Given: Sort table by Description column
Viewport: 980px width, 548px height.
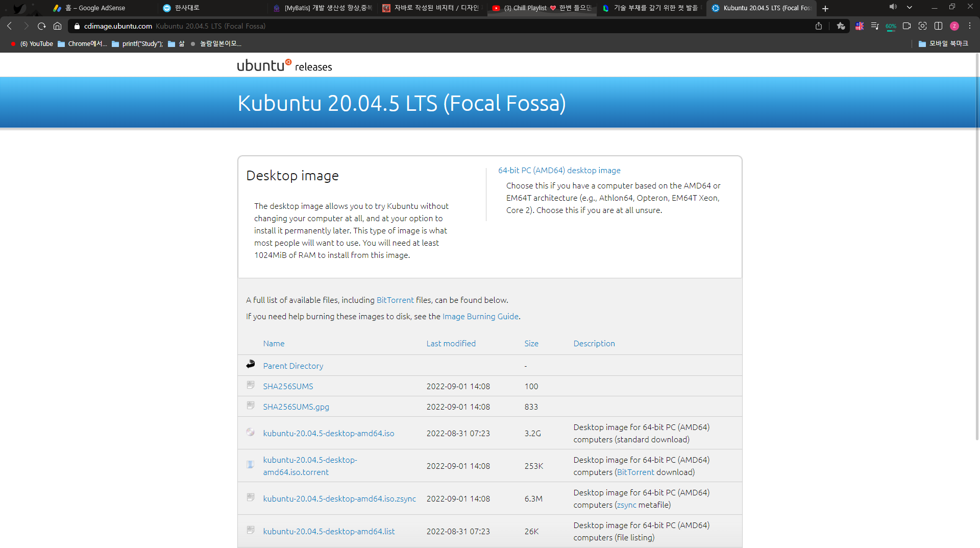Looking at the screenshot, I should [x=594, y=343].
